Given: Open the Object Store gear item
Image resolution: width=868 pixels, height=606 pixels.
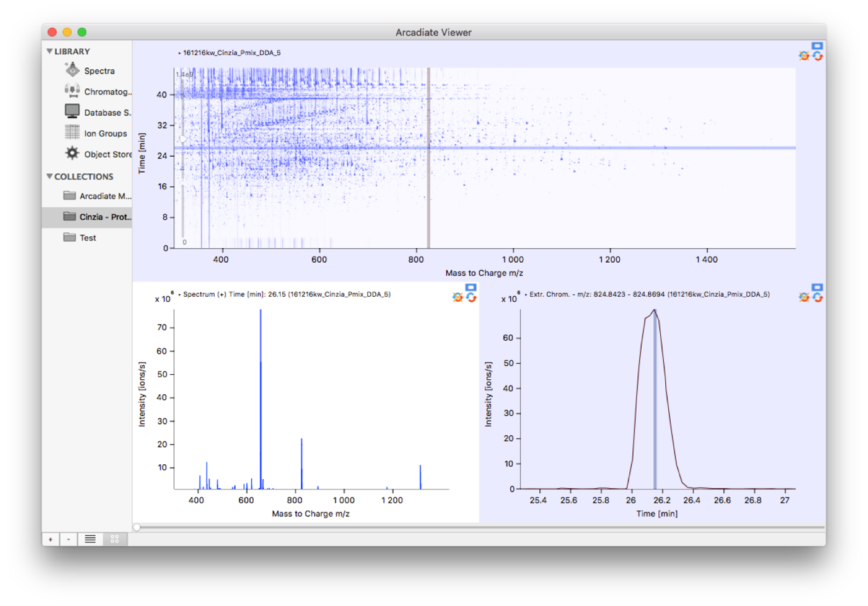Looking at the screenshot, I should pos(107,154).
